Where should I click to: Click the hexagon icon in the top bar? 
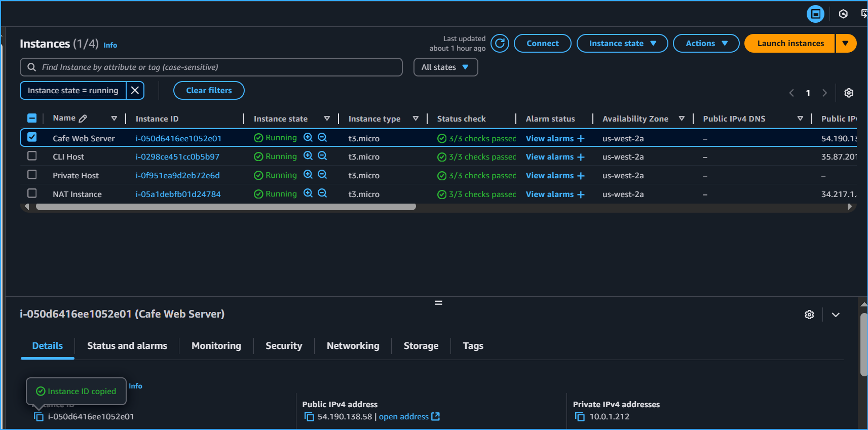click(x=843, y=14)
